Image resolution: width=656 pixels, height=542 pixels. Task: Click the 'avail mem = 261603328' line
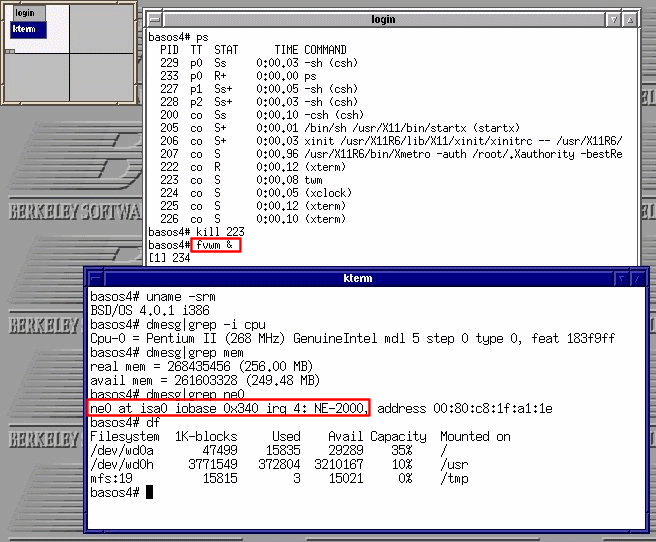205,381
